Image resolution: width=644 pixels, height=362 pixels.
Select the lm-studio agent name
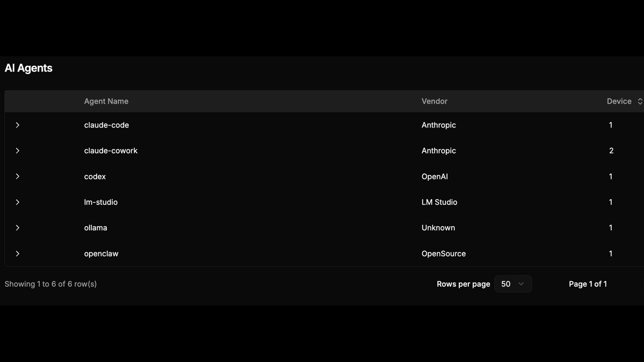(x=101, y=202)
